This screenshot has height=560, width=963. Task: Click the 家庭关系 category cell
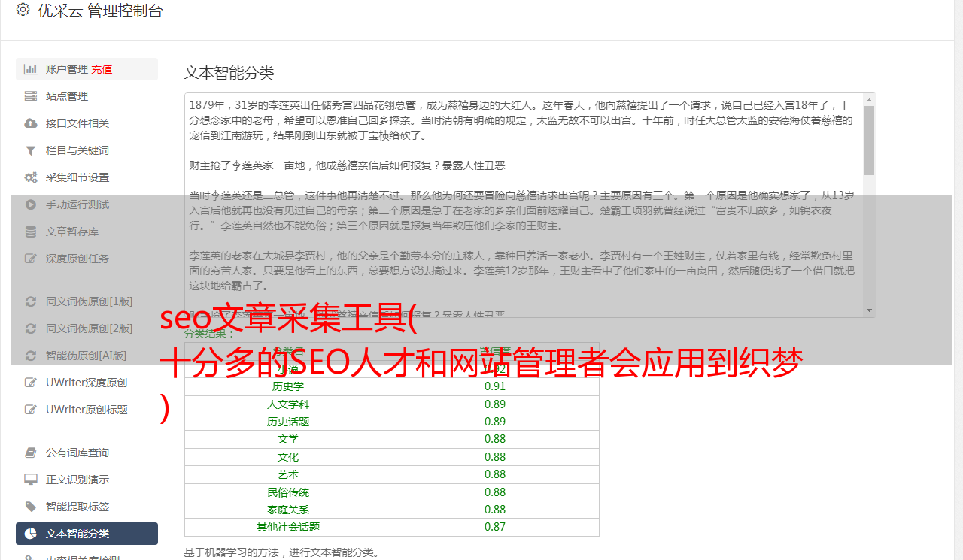(x=288, y=510)
